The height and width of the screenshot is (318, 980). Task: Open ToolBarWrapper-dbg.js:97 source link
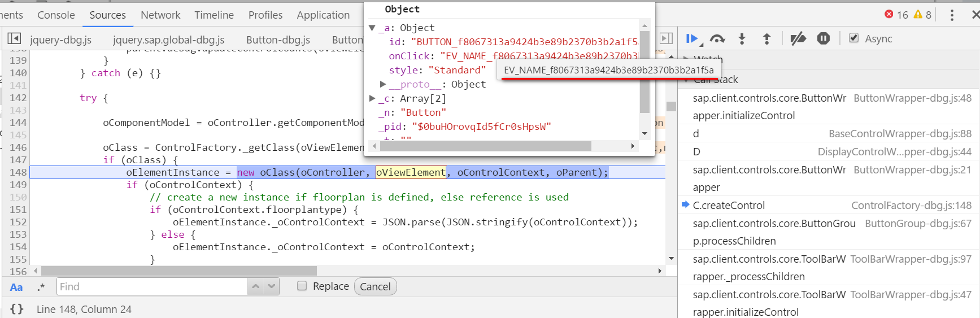pos(911,259)
